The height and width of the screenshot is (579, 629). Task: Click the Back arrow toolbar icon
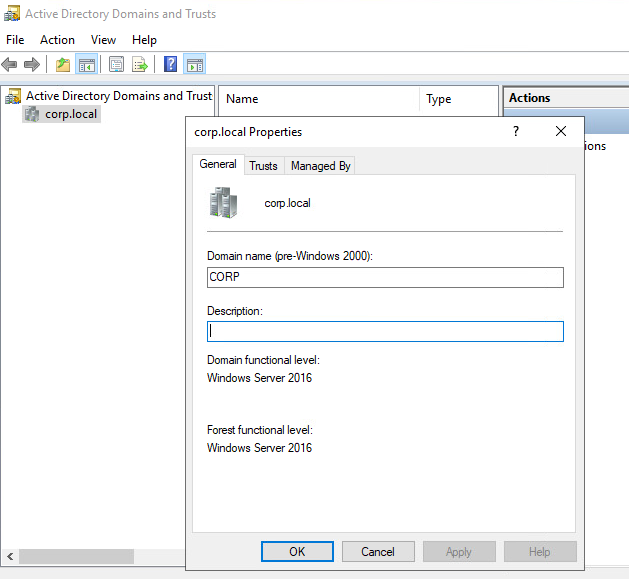tap(10, 65)
